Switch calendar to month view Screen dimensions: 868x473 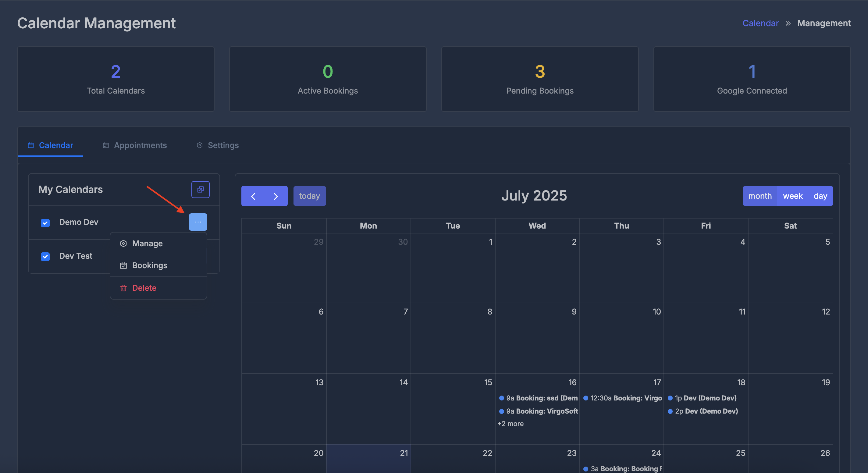tap(760, 196)
